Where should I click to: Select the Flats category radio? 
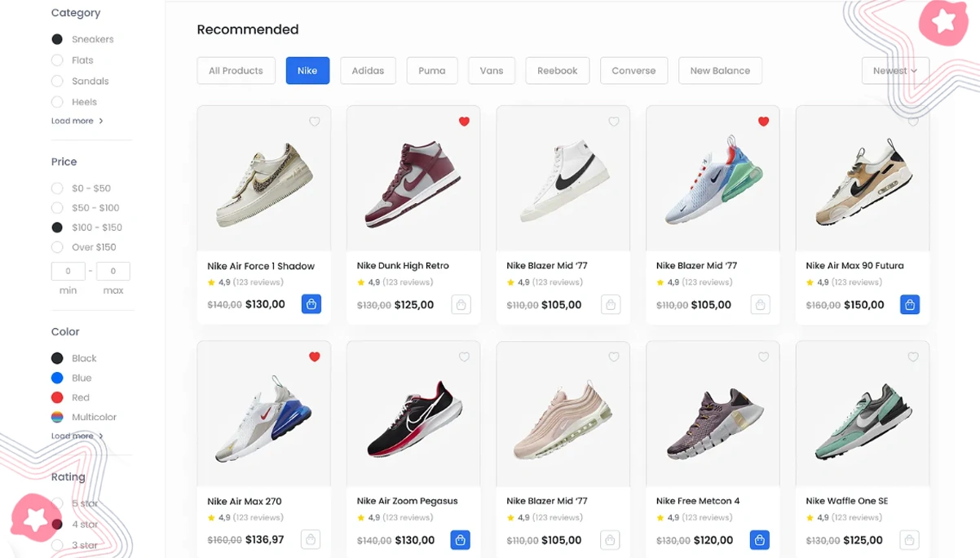tap(57, 60)
